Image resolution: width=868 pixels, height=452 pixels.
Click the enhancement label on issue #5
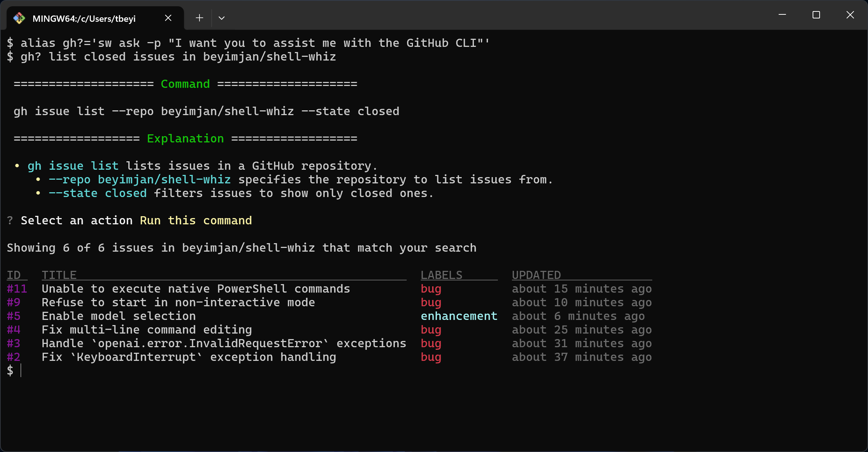point(459,316)
